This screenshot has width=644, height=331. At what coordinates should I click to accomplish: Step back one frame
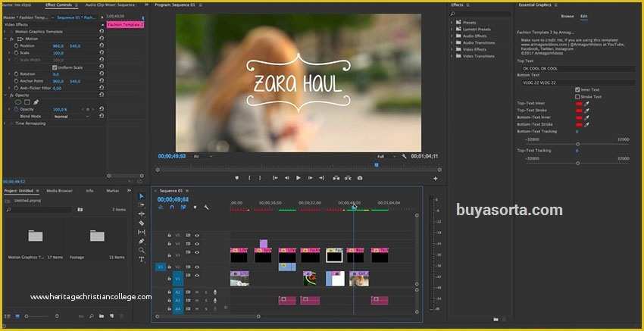(287, 178)
